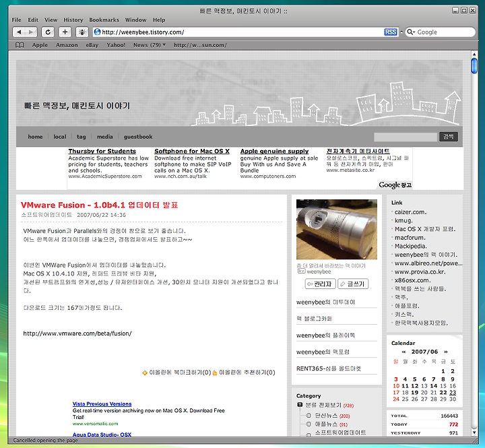Click the vmware.com/beta/fusion URL text

(77, 333)
